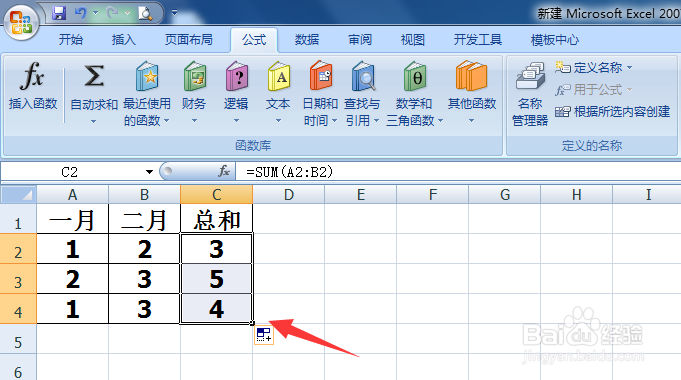The height and width of the screenshot is (380, 681).
Task: Select column G header
Action: pos(505,195)
